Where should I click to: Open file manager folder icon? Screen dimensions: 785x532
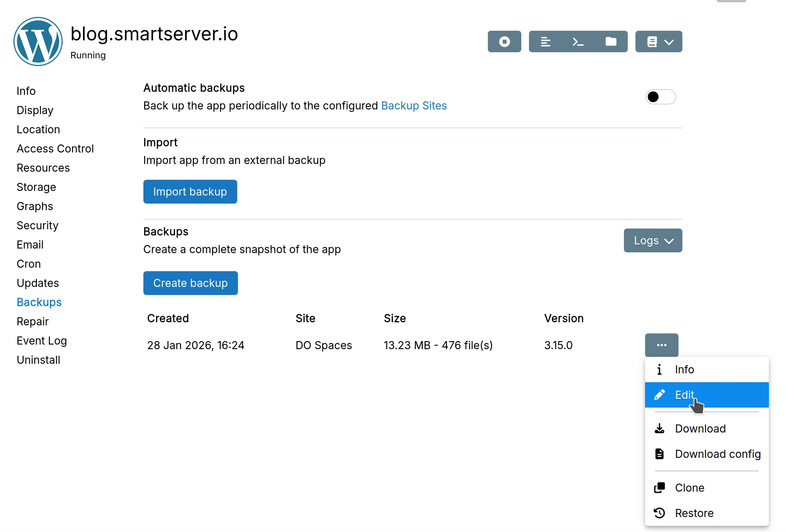click(x=610, y=41)
